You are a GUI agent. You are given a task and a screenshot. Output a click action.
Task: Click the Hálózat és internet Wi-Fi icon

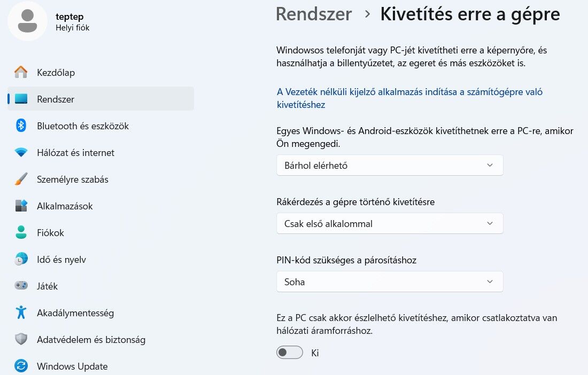[21, 153]
